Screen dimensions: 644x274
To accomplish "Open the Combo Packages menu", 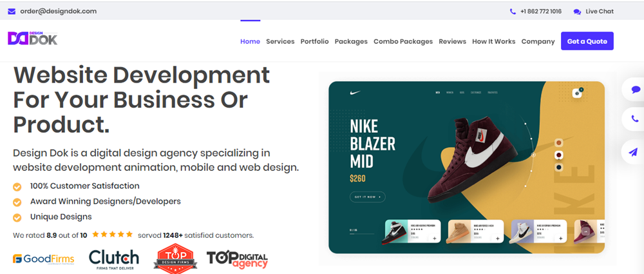I will 403,41.
